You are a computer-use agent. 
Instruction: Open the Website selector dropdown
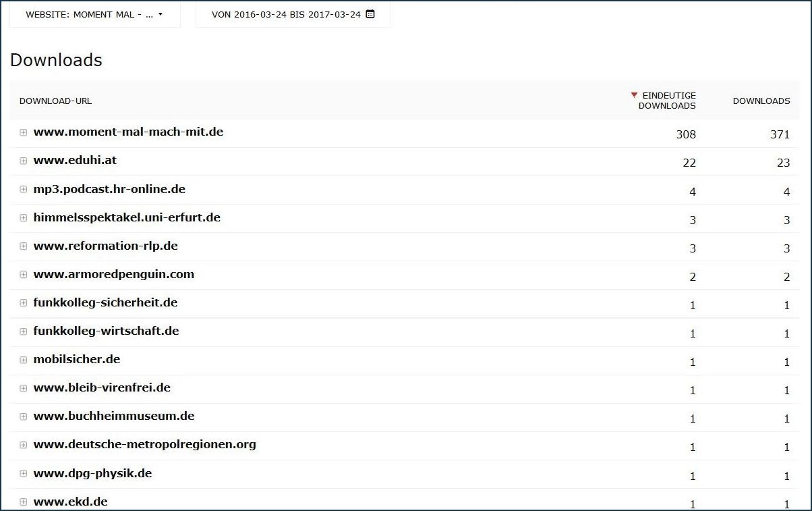click(x=94, y=14)
